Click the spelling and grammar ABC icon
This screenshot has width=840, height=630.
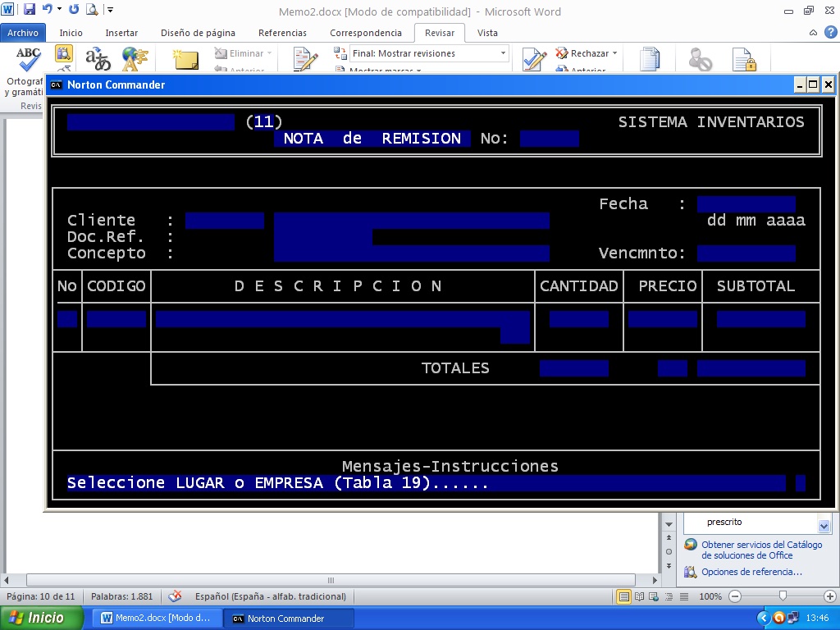point(28,60)
